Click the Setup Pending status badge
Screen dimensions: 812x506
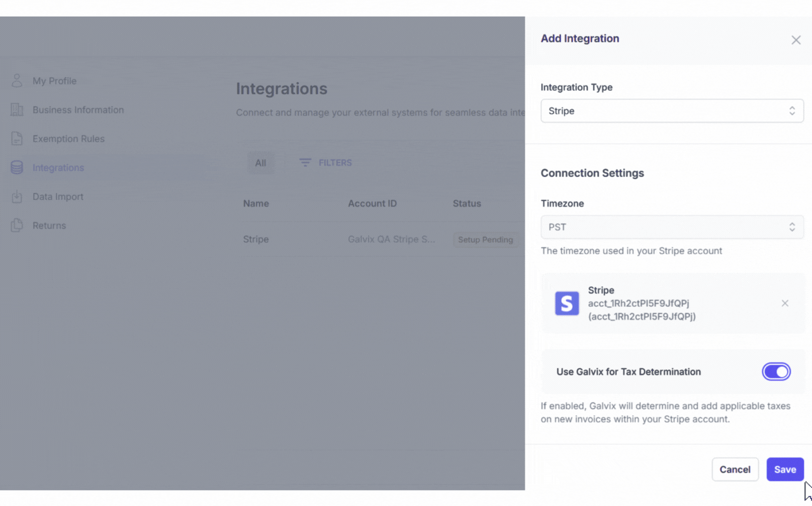click(485, 240)
